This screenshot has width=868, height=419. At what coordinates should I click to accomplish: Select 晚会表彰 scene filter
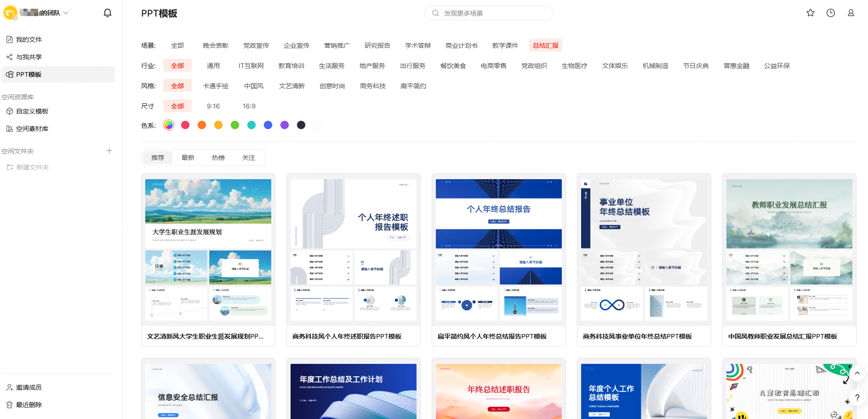point(216,45)
